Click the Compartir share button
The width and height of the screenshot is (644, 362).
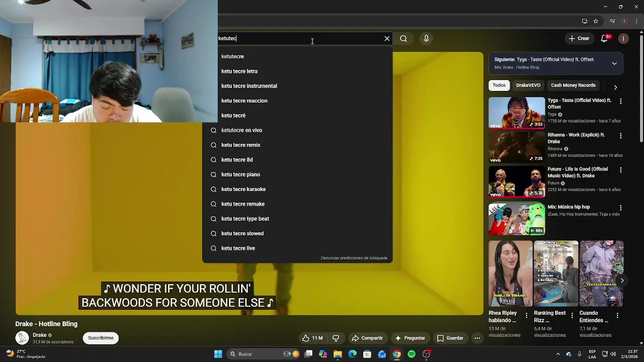[x=367, y=338]
